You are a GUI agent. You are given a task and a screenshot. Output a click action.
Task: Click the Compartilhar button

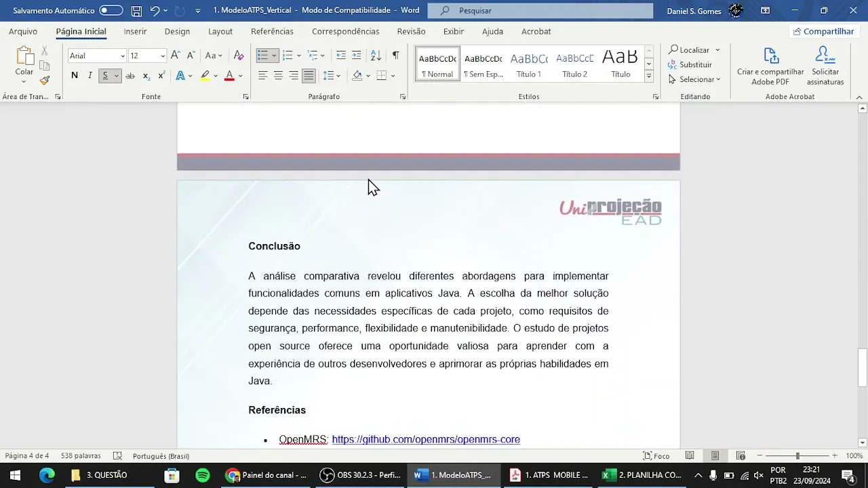click(823, 31)
